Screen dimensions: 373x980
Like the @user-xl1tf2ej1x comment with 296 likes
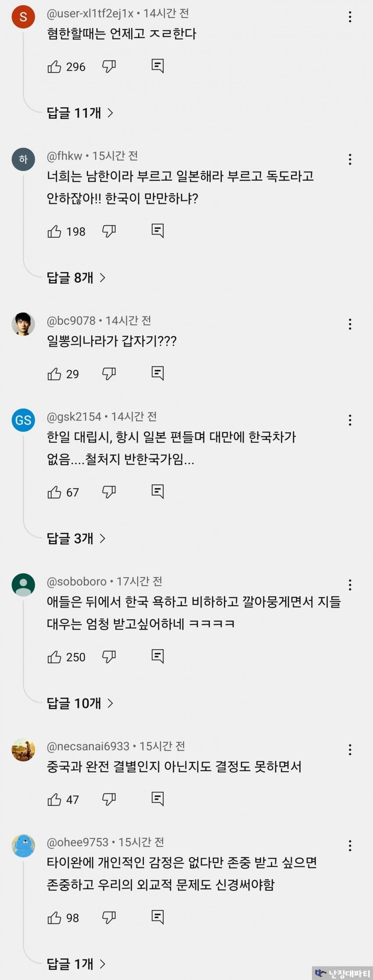tap(54, 67)
